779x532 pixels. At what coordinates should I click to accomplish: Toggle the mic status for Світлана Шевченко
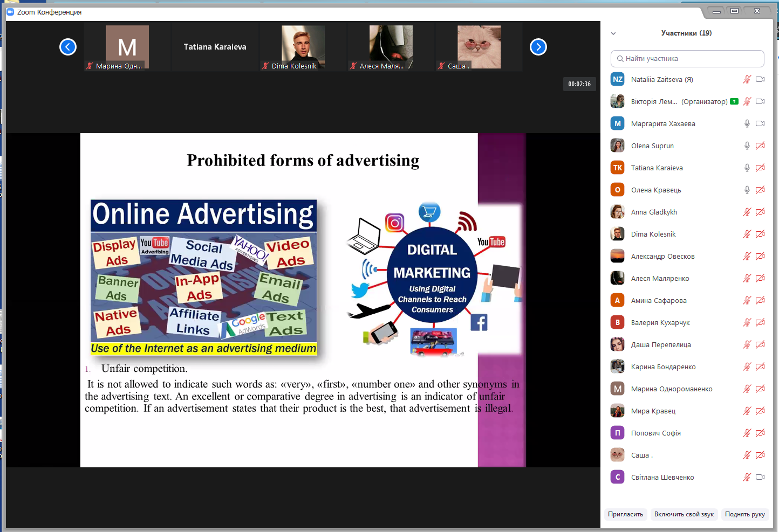[x=747, y=477]
